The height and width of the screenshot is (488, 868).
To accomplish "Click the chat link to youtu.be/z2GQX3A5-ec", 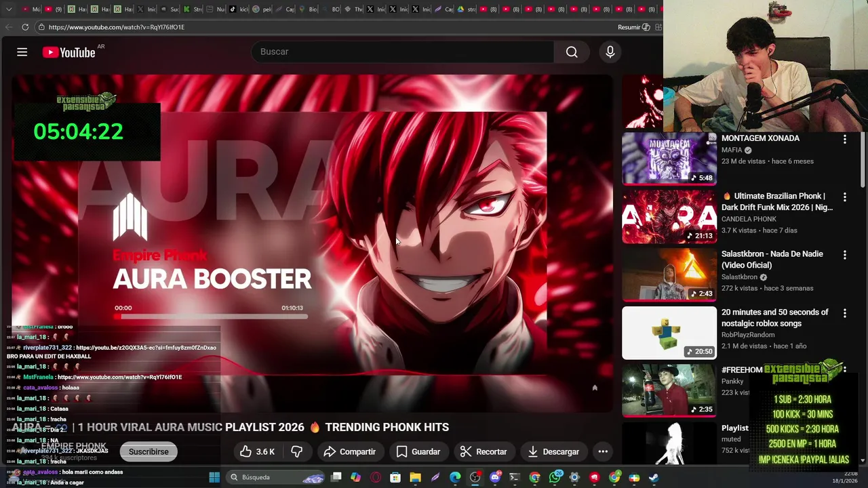I will click(x=146, y=348).
